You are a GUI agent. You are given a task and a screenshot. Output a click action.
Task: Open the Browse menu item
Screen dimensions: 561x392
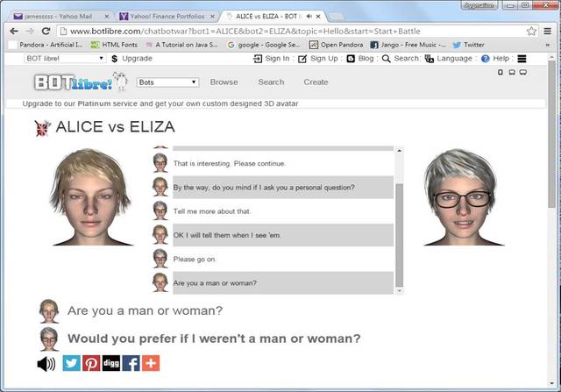click(224, 82)
